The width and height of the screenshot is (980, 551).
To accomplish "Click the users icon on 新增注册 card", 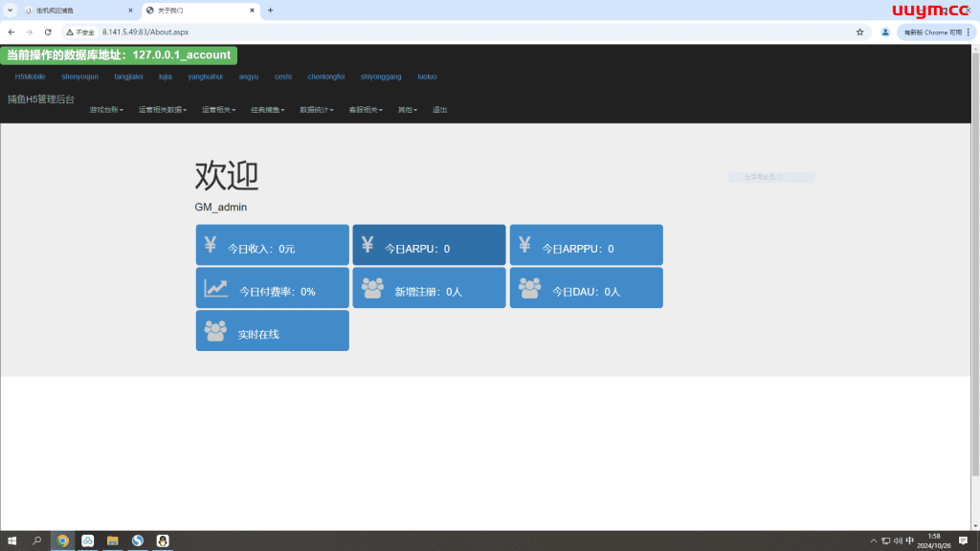I will pos(372,288).
